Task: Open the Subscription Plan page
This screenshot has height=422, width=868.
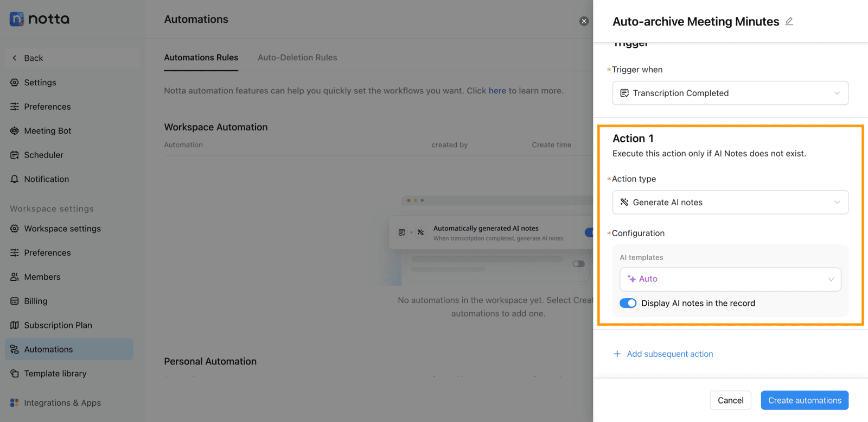Action: coord(69,325)
